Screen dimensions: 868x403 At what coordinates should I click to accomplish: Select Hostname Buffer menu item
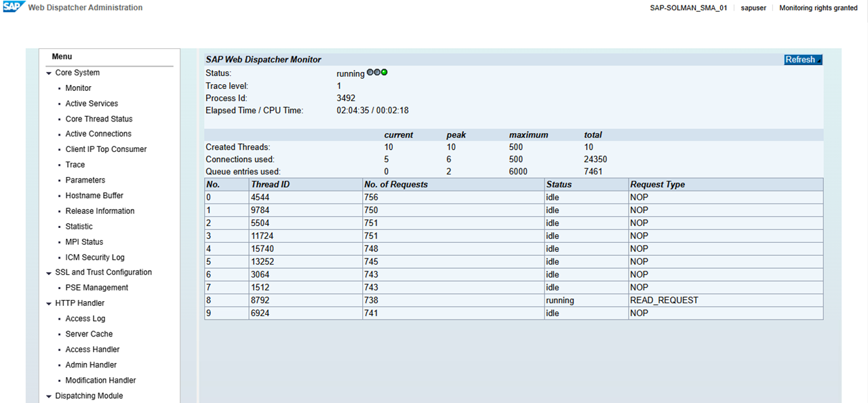pos(94,195)
